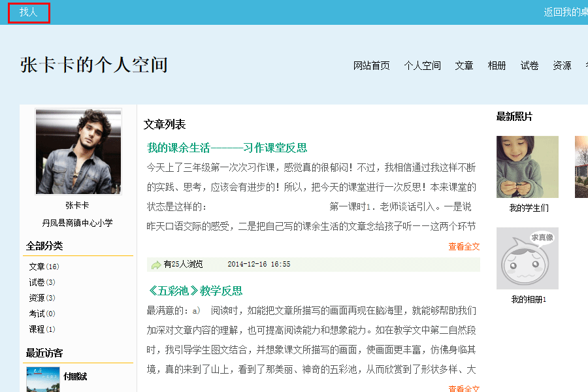Open the 网站首页 navigation item
The image size is (588, 392).
pyautogui.click(x=371, y=65)
